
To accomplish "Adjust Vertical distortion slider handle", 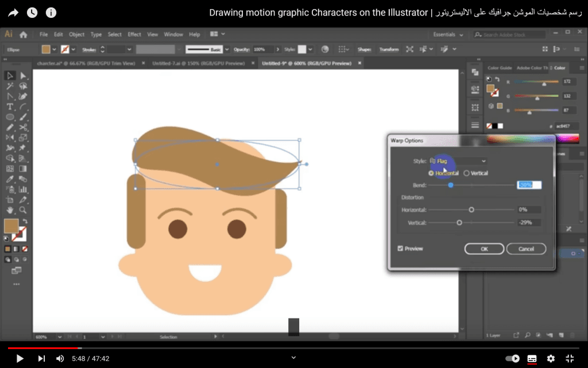I will pos(459,223).
